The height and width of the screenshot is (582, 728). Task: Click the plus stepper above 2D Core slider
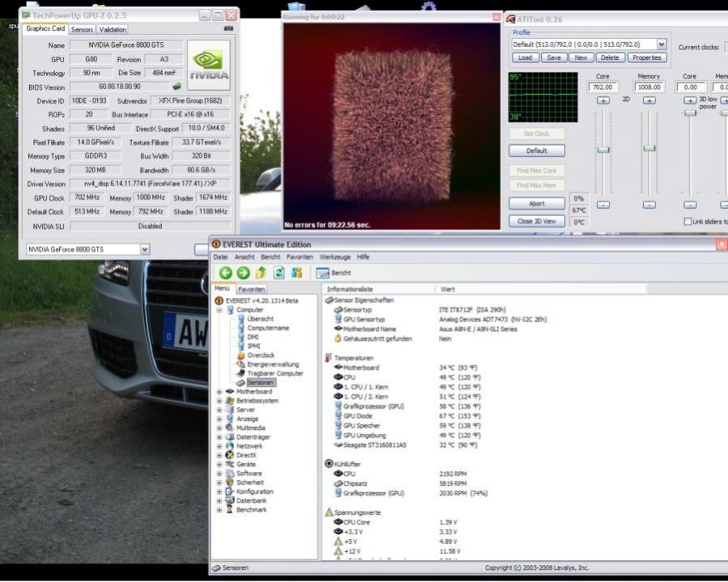(603, 100)
